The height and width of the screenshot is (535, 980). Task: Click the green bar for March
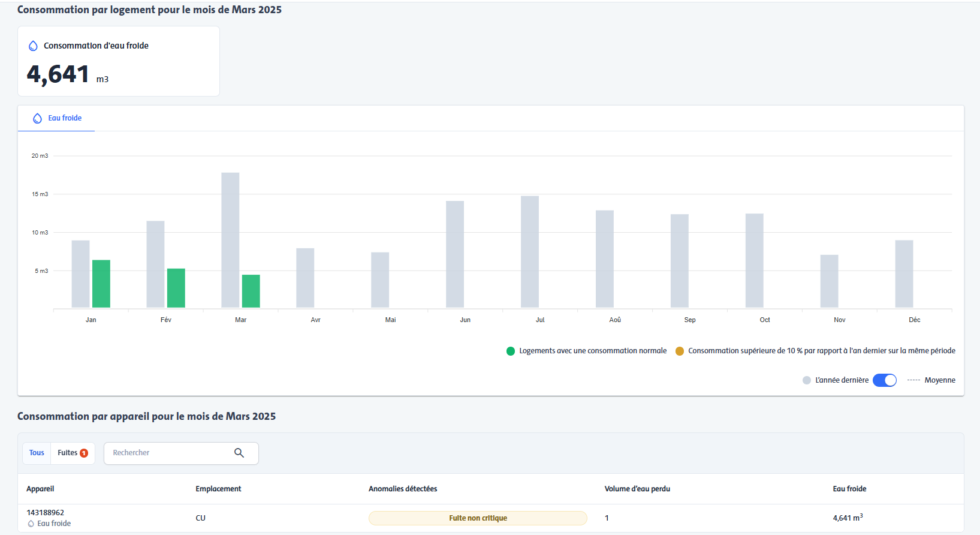[251, 291]
